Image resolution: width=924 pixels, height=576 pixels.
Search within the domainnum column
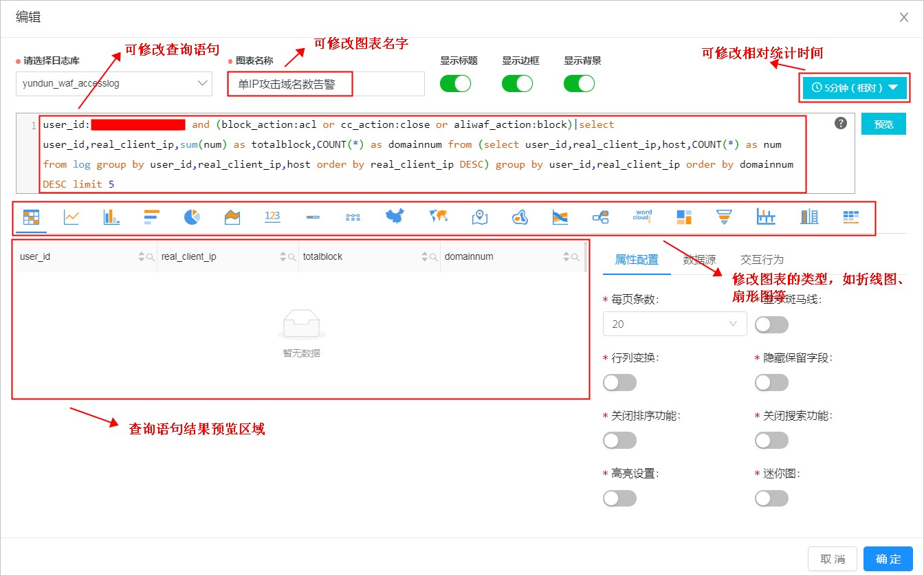(x=575, y=257)
